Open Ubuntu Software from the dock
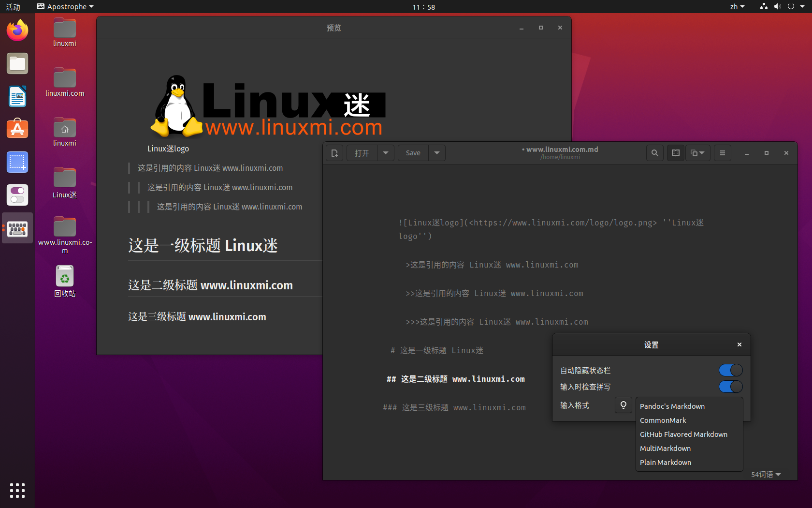This screenshot has width=812, height=508. click(17, 129)
